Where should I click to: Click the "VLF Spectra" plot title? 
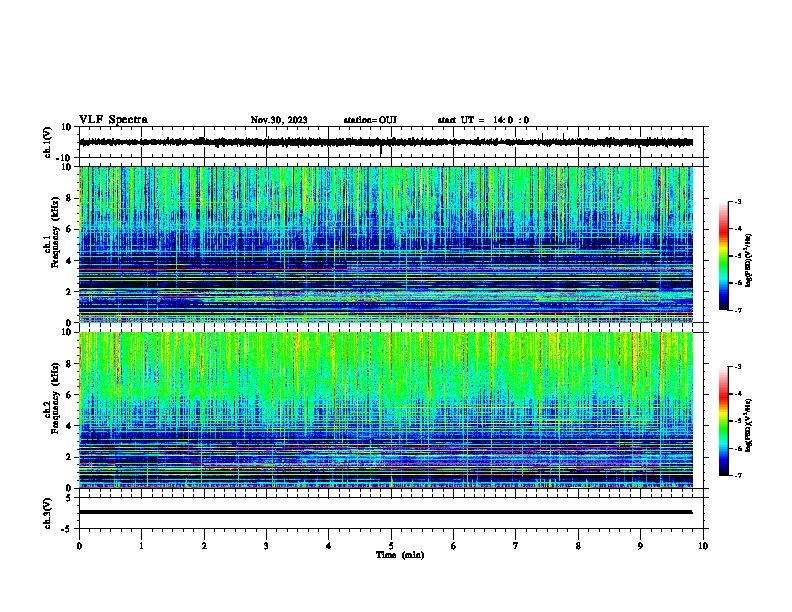[113, 120]
